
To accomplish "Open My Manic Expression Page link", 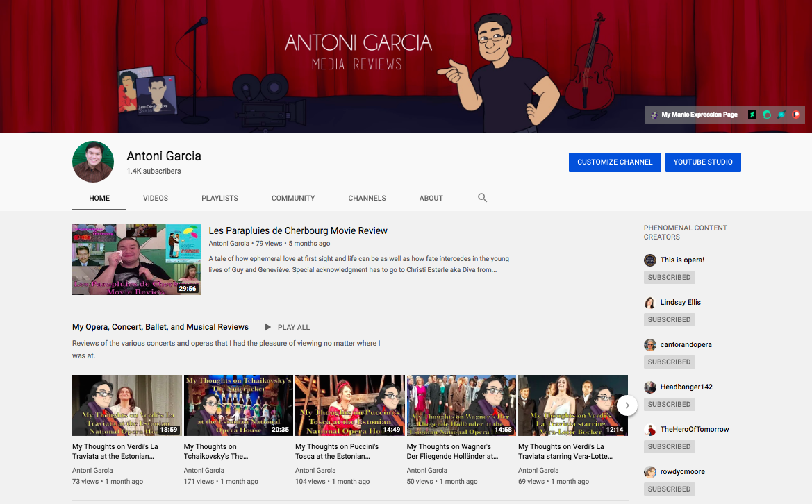I will (699, 115).
